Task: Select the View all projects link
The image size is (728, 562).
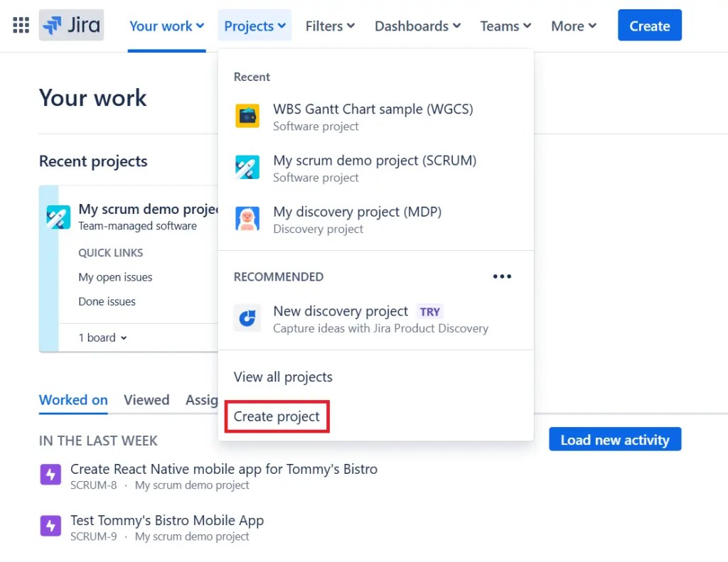Action: pos(282,377)
